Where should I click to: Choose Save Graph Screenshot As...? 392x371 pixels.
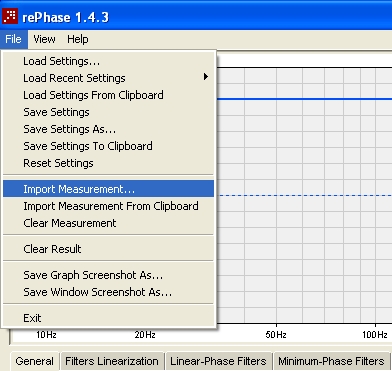click(108, 275)
